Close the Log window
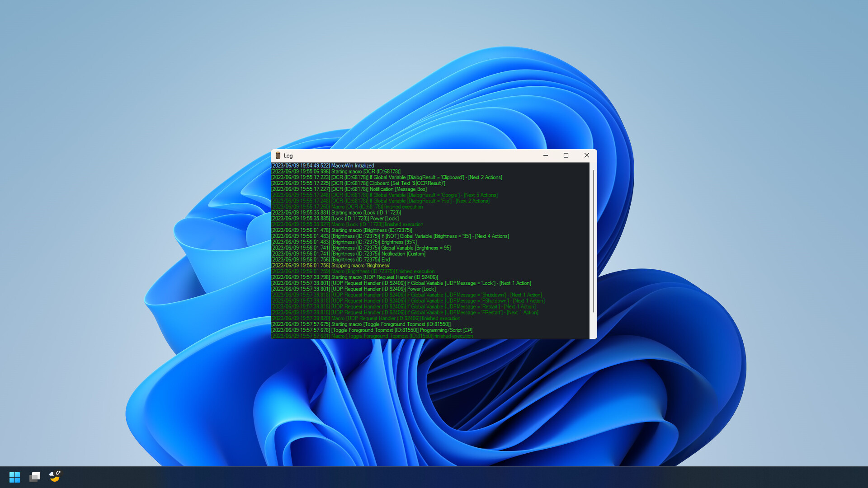This screenshot has width=868, height=488. point(587,155)
